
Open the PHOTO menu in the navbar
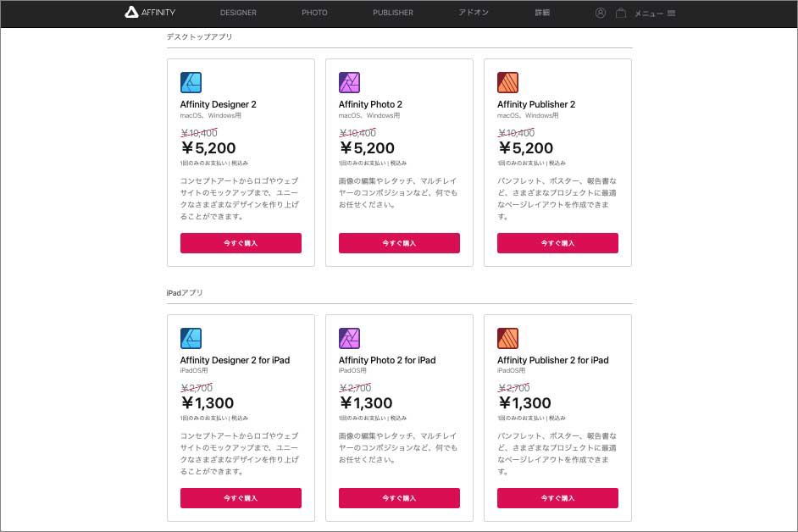(314, 13)
